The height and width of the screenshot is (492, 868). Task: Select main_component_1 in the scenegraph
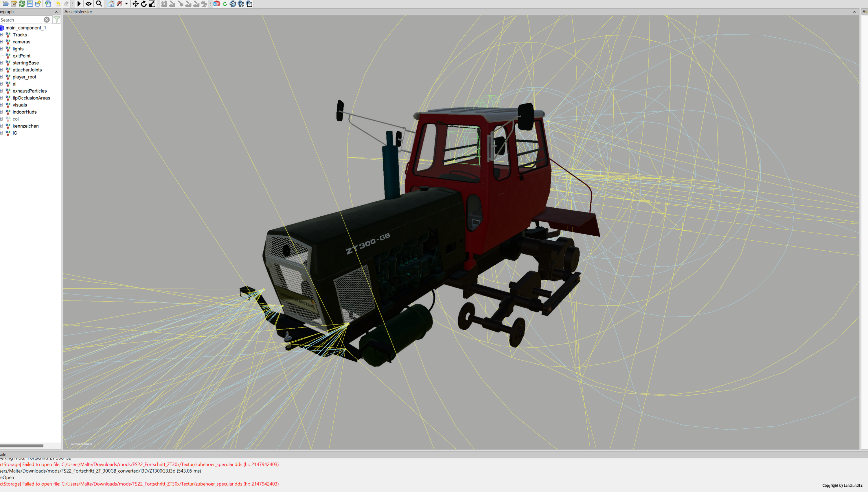coord(26,28)
